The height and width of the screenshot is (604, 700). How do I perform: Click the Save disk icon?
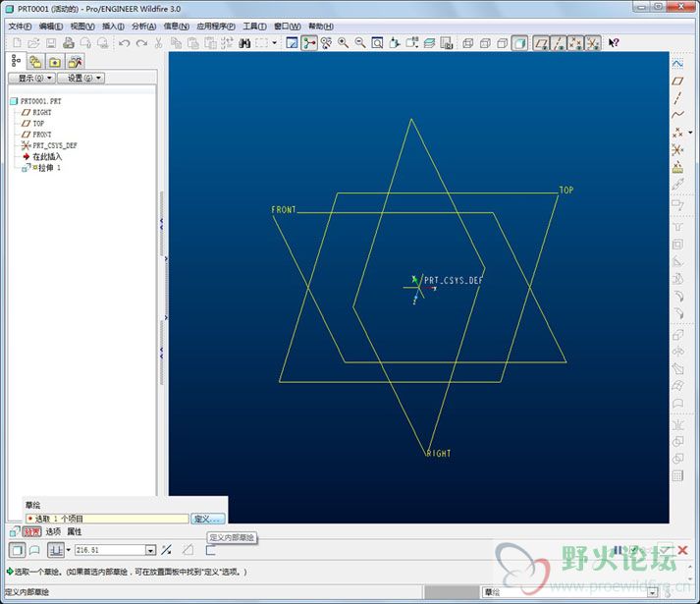(x=51, y=43)
